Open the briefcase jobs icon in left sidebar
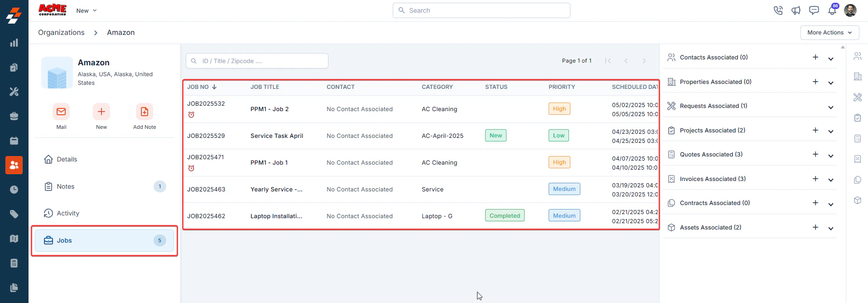This screenshot has width=868, height=303. pyautogui.click(x=14, y=116)
